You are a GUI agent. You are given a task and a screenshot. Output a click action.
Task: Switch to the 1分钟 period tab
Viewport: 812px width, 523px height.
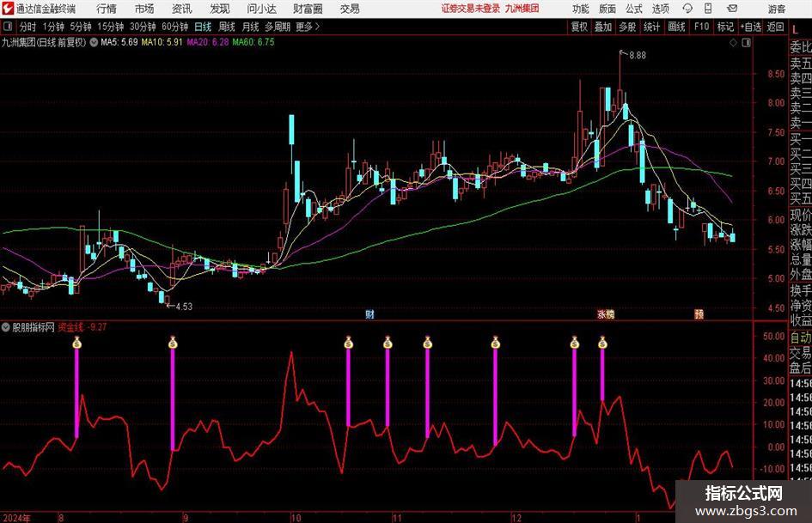pyautogui.click(x=53, y=27)
